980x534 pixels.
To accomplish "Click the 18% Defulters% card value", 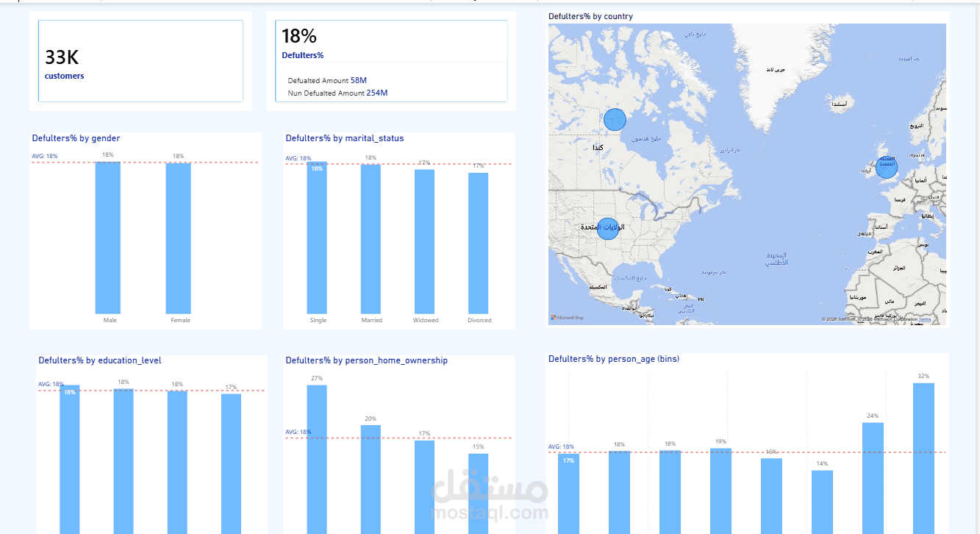I will [299, 36].
